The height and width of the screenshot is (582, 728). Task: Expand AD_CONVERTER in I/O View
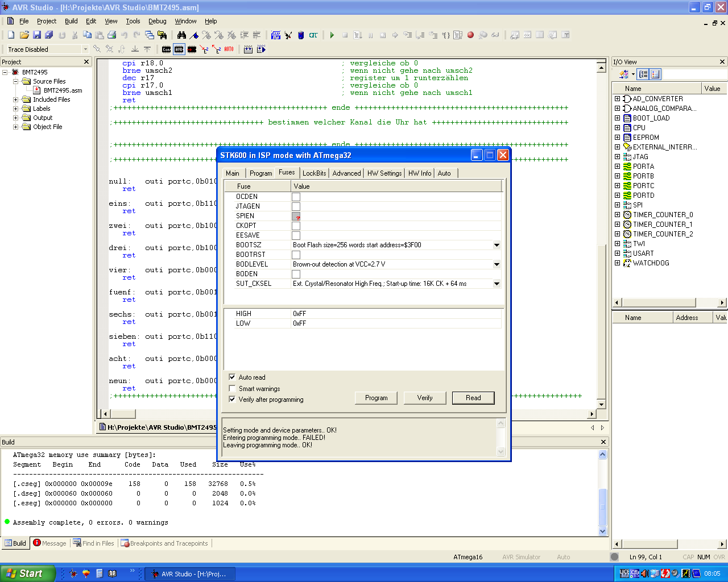pyautogui.click(x=617, y=99)
